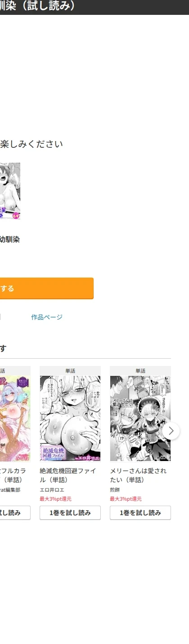Click the 単話 label above 絶滅危機回避ファイル
The image size is (189, 644).
pos(70,371)
